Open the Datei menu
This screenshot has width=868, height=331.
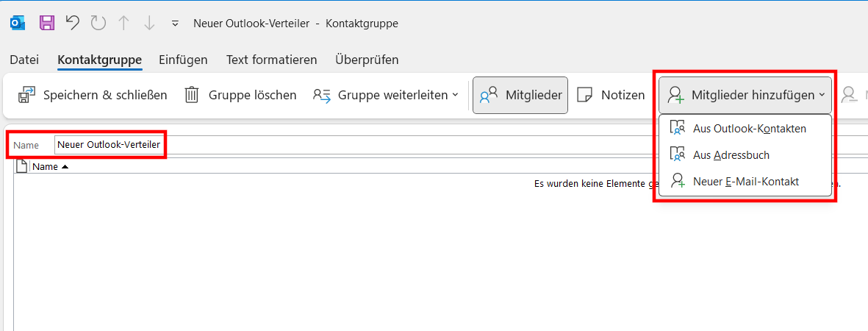pyautogui.click(x=24, y=60)
